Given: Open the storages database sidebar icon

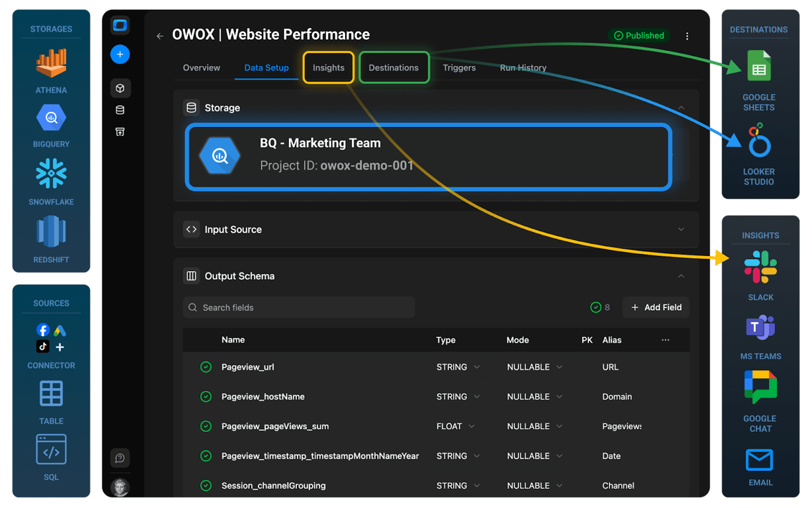Looking at the screenshot, I should point(120,110).
